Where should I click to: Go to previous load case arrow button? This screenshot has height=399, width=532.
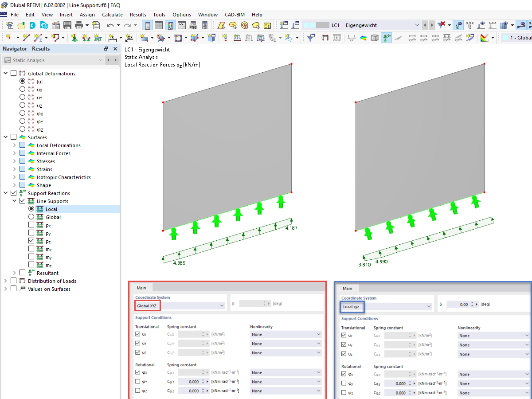tap(425, 25)
